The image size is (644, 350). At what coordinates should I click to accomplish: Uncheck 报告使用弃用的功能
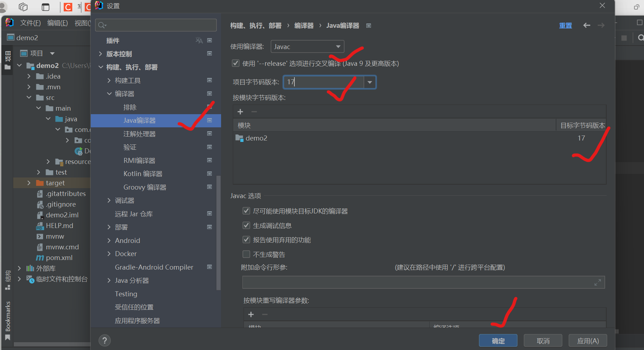246,240
